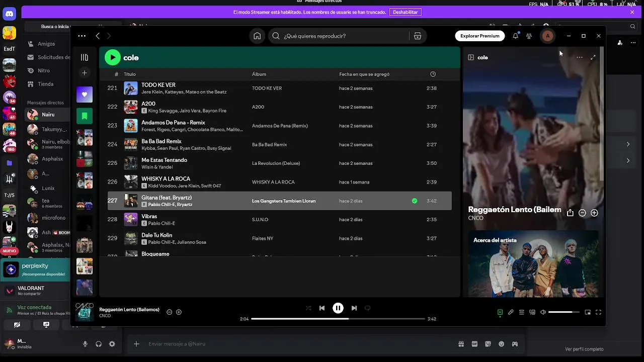This screenshot has height=362, width=644.
Task: Open Nairu direct message
Action: (x=48, y=115)
